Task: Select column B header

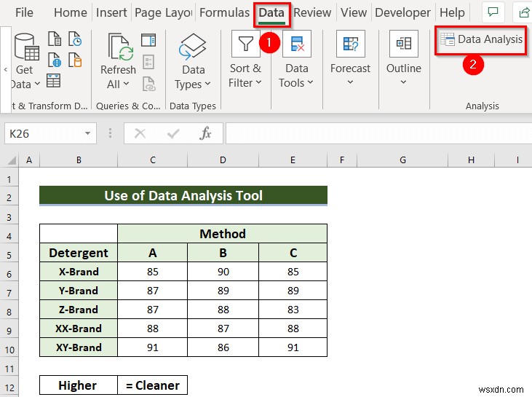Action: [x=79, y=160]
